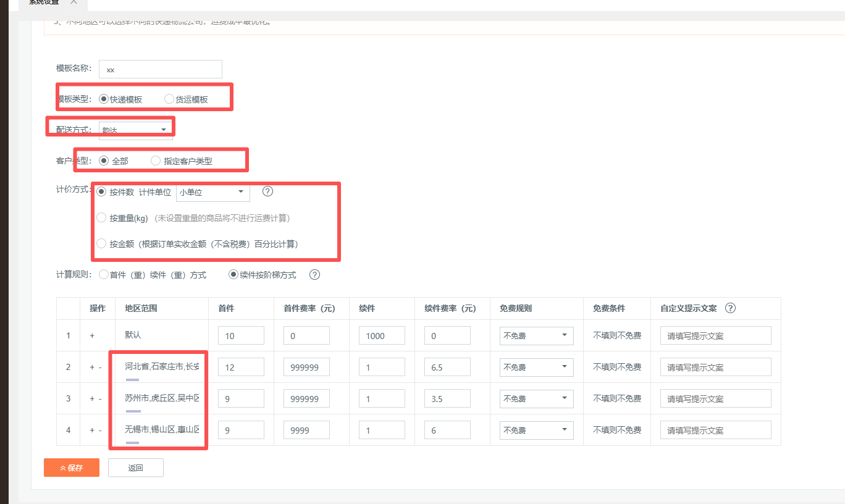Click 提示文案 input in row 4

tap(716, 430)
